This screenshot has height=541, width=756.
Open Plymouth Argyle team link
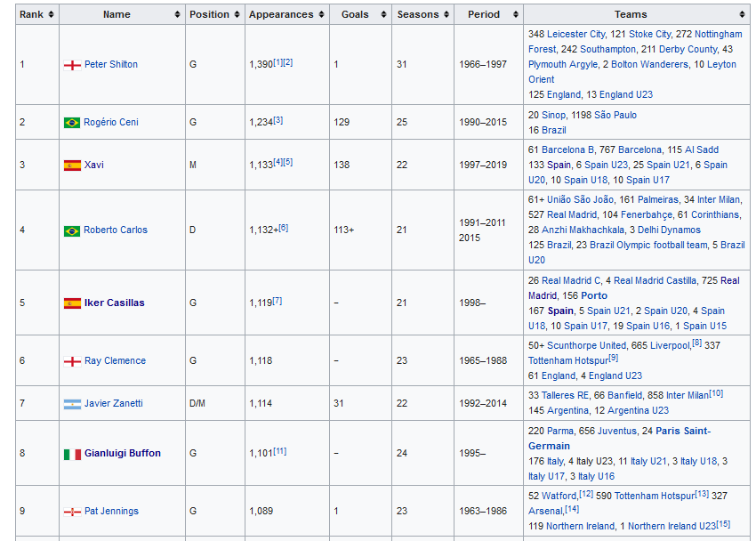563,64
